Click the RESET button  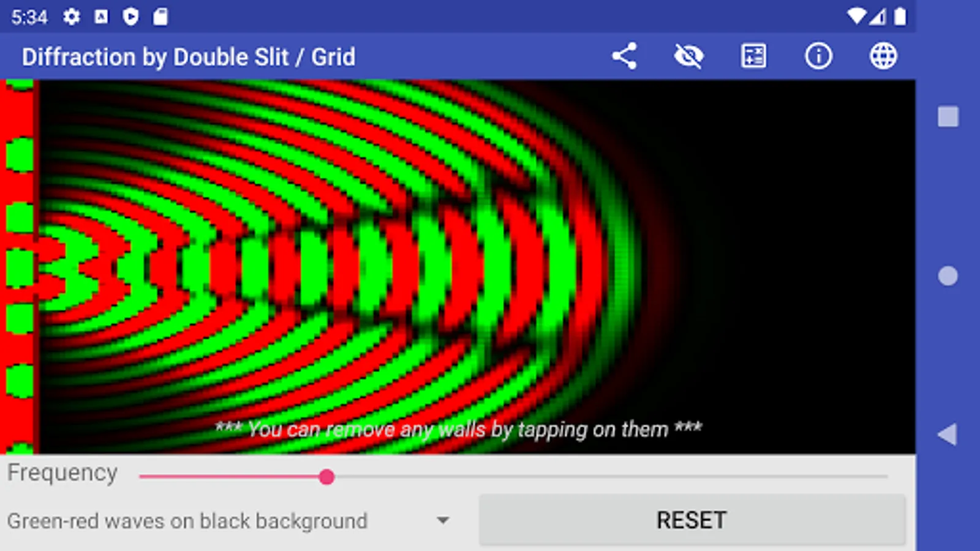pos(692,520)
